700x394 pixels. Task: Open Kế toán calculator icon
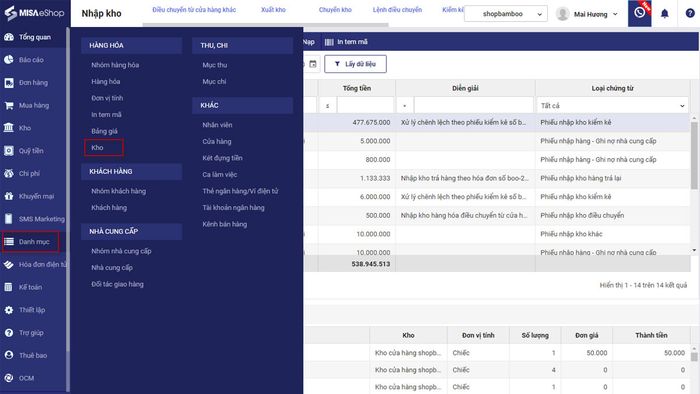[8, 287]
